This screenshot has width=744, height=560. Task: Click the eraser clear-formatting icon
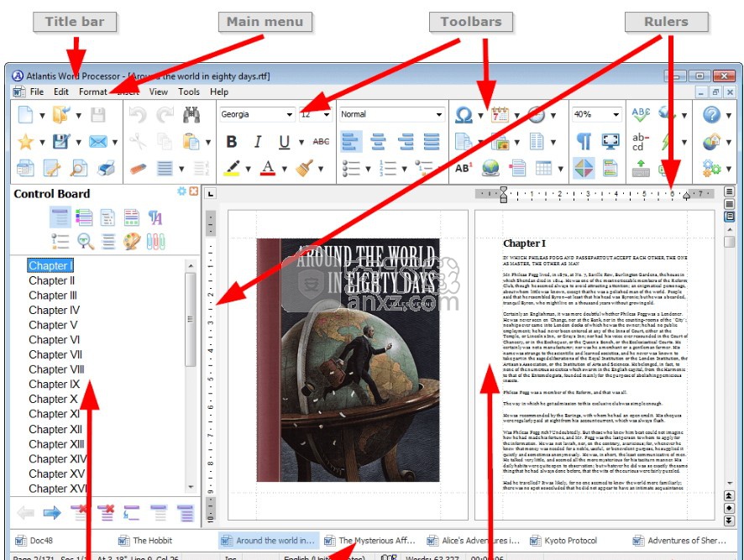click(138, 168)
